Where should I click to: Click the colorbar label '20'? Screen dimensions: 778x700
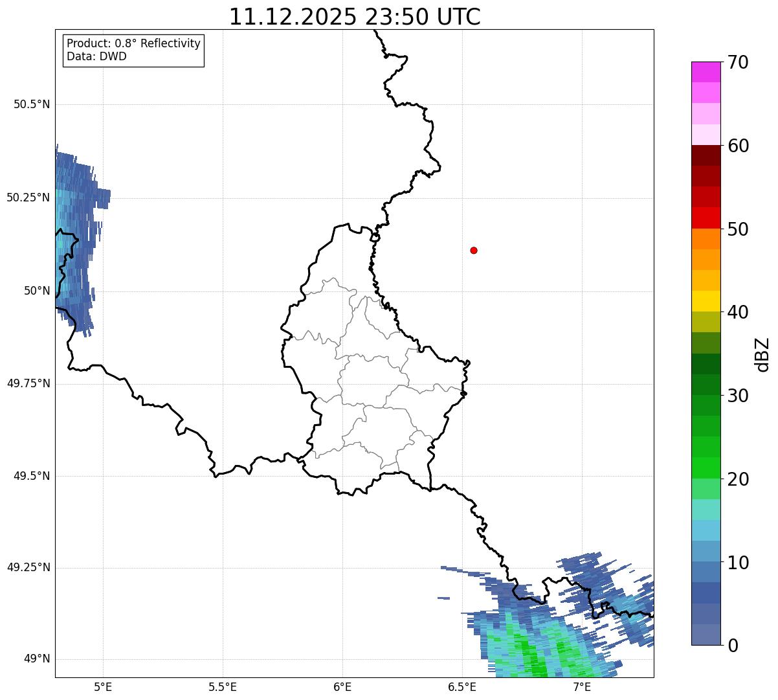(x=739, y=479)
